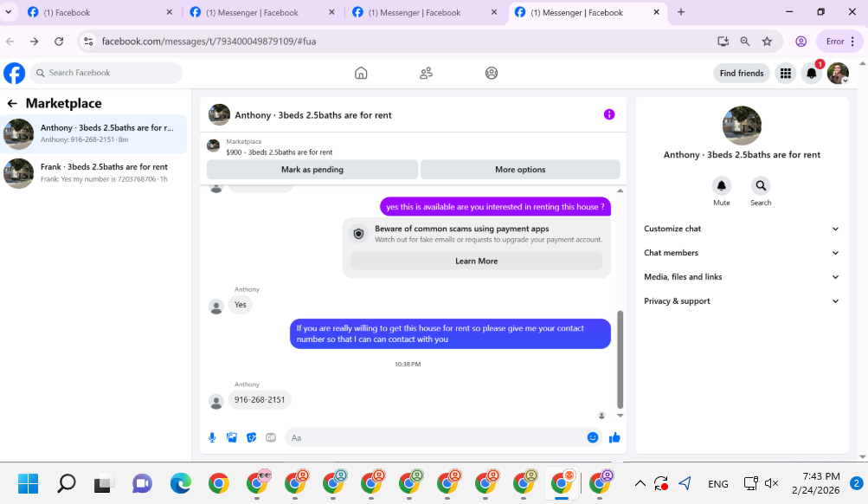Click Anthony's 'Yes' message bubble
The image size is (868, 504).
(x=241, y=305)
